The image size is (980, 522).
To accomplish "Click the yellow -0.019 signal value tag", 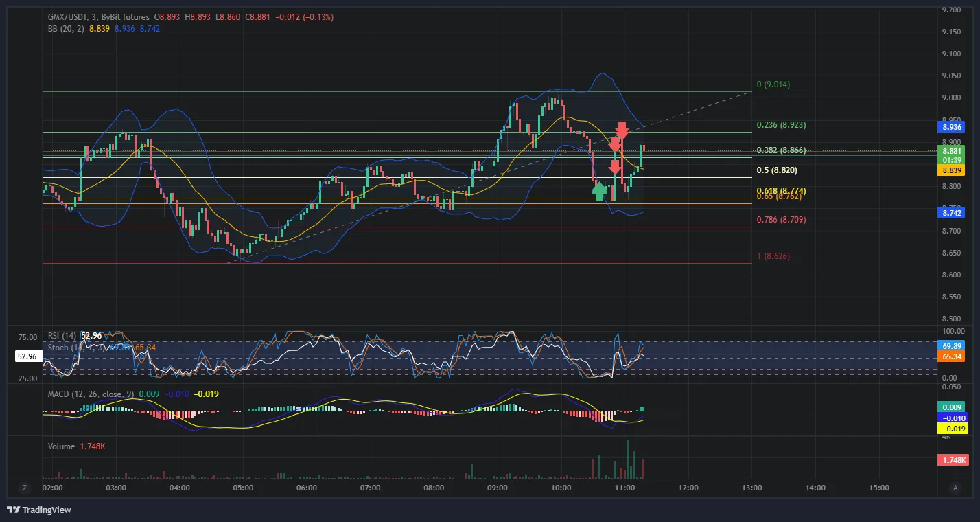I will tap(952, 429).
